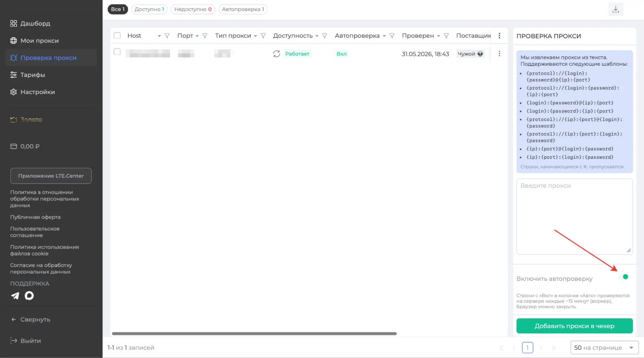The image size is (644, 358).
Task: Click the wallet balance 0,00 ₽
Action: pyautogui.click(x=30, y=146)
